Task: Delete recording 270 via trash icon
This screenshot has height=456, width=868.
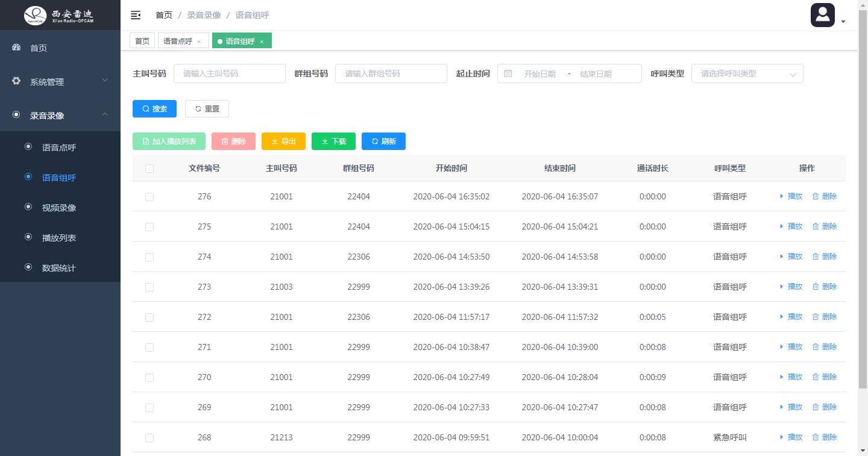Action: (x=825, y=377)
